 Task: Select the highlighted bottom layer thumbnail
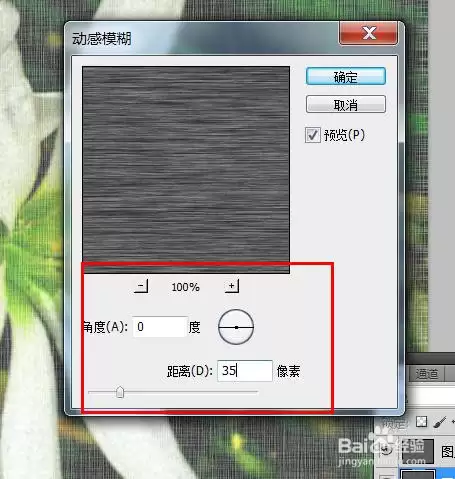pyautogui.click(x=418, y=474)
